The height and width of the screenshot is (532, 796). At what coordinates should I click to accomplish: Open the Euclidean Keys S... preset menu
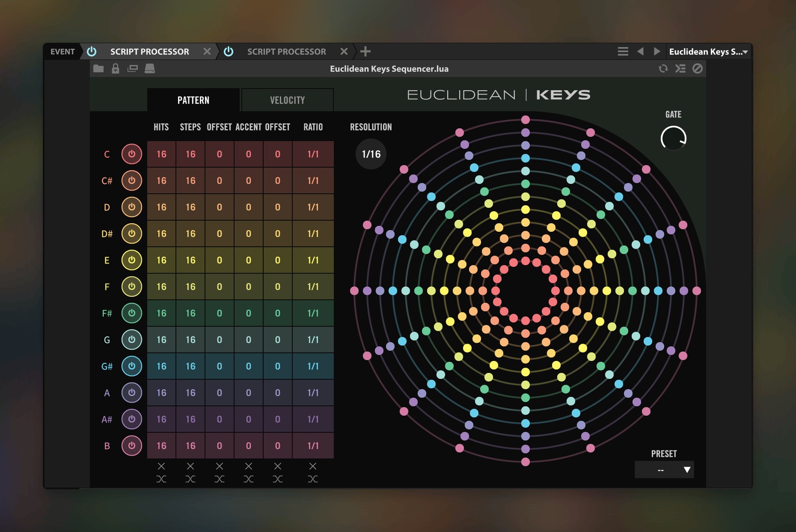pos(708,51)
